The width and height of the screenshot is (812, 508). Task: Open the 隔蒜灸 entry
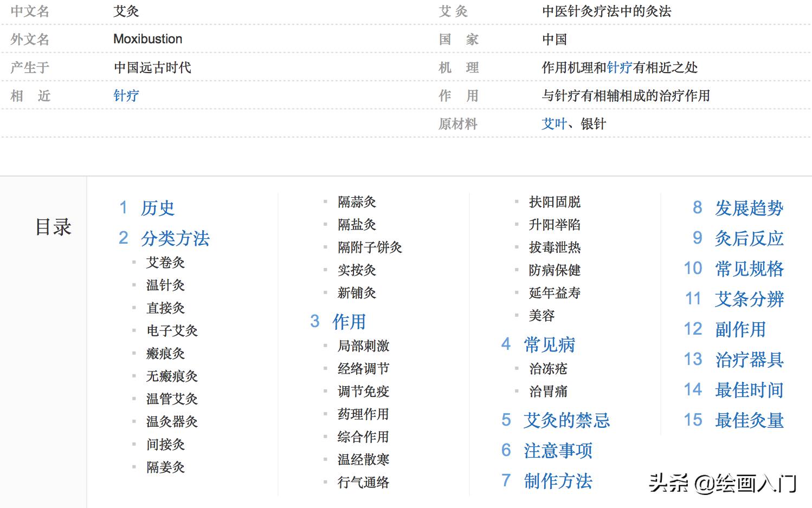[357, 202]
